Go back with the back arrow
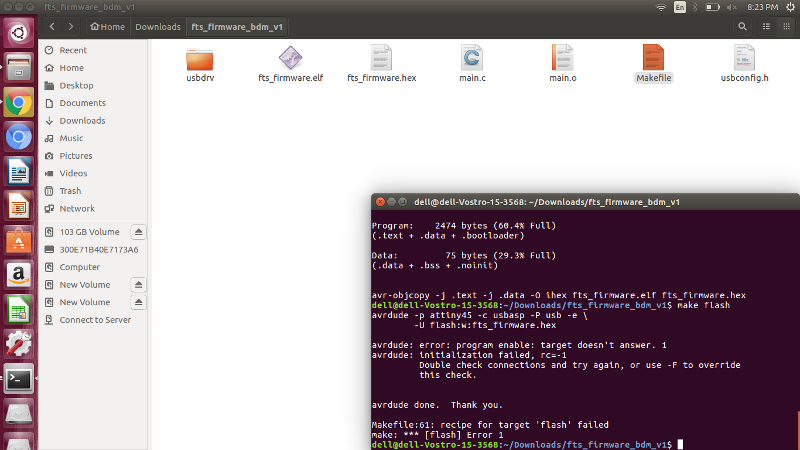This screenshot has height=450, width=800. coord(52,27)
